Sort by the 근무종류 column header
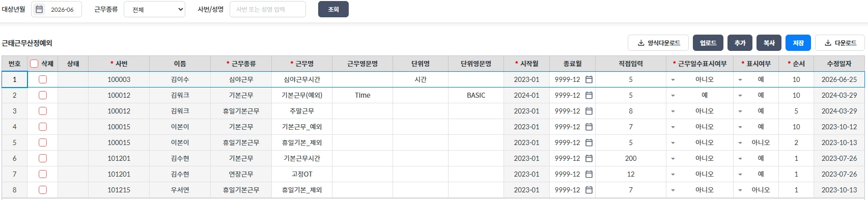868x200 pixels. 241,64
